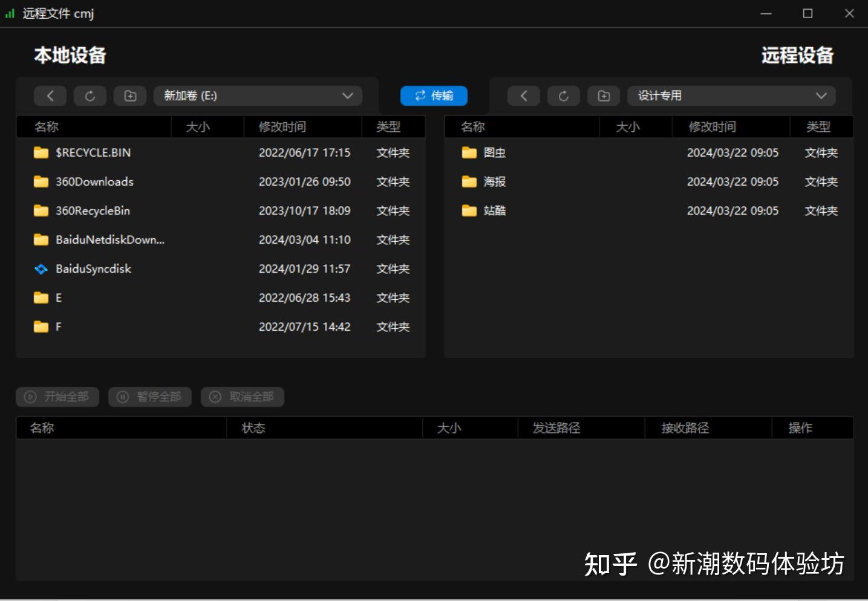Screen dimensions: 868x601
Task: Select the 360Downloads folder icon
Action: [x=41, y=181]
